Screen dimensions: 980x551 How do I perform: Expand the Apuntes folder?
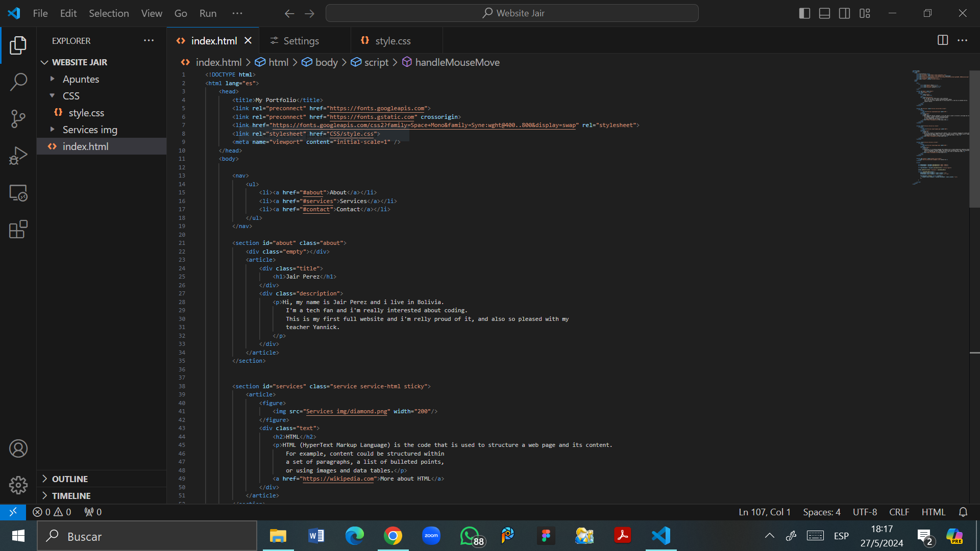tap(81, 79)
